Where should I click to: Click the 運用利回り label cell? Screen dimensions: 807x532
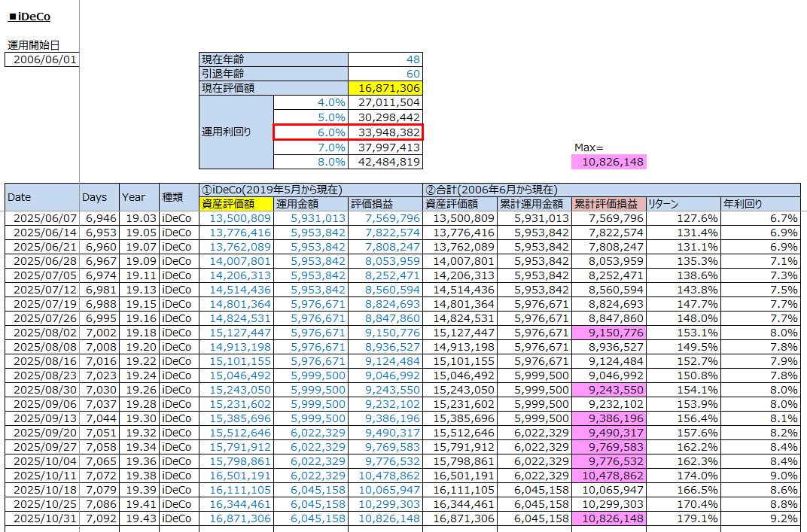click(236, 132)
